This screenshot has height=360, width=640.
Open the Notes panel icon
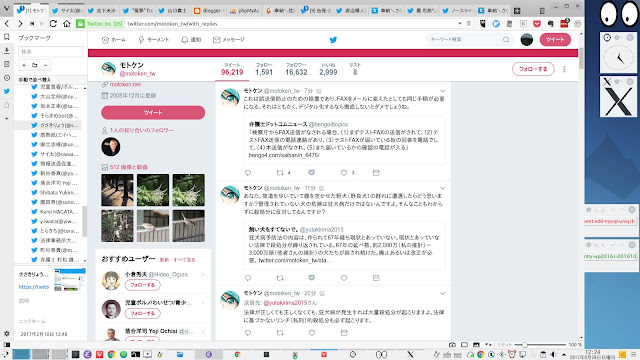7,64
